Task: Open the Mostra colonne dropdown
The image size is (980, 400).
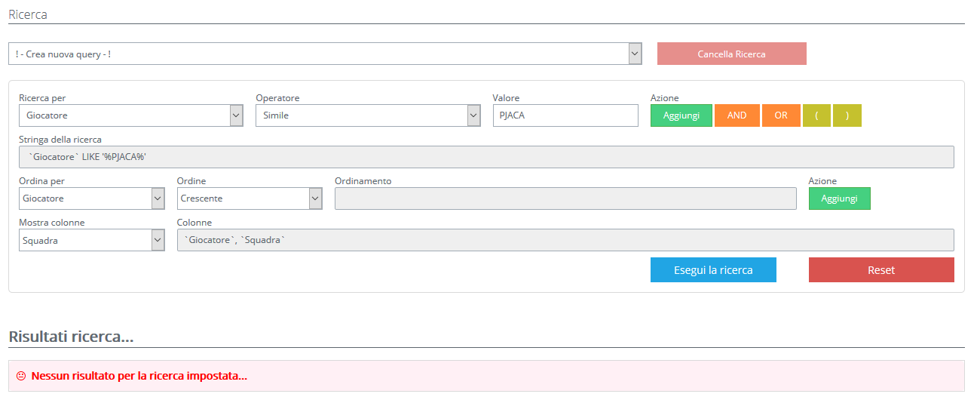Action: (91, 240)
